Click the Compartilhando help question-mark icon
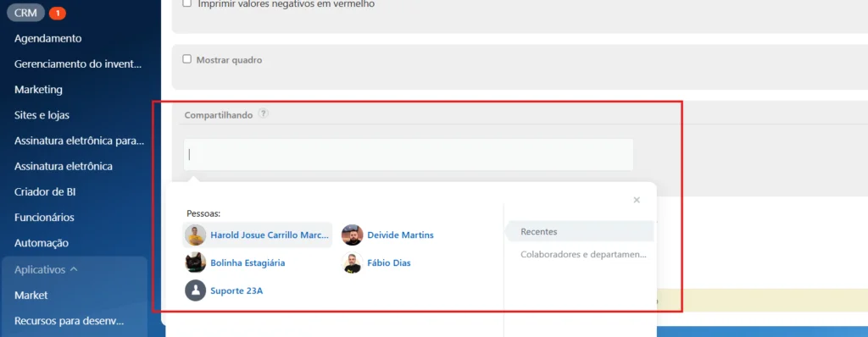 coord(264,114)
